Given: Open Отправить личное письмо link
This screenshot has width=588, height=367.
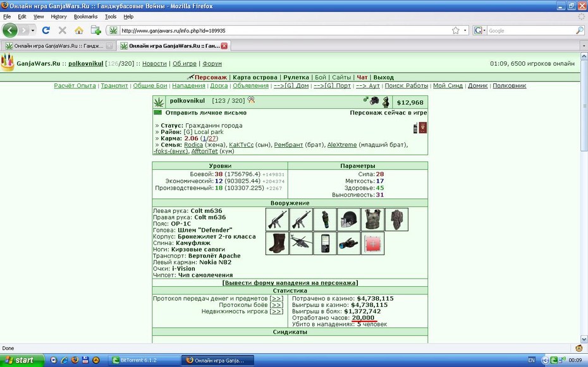Looking at the screenshot, I should pos(206,112).
